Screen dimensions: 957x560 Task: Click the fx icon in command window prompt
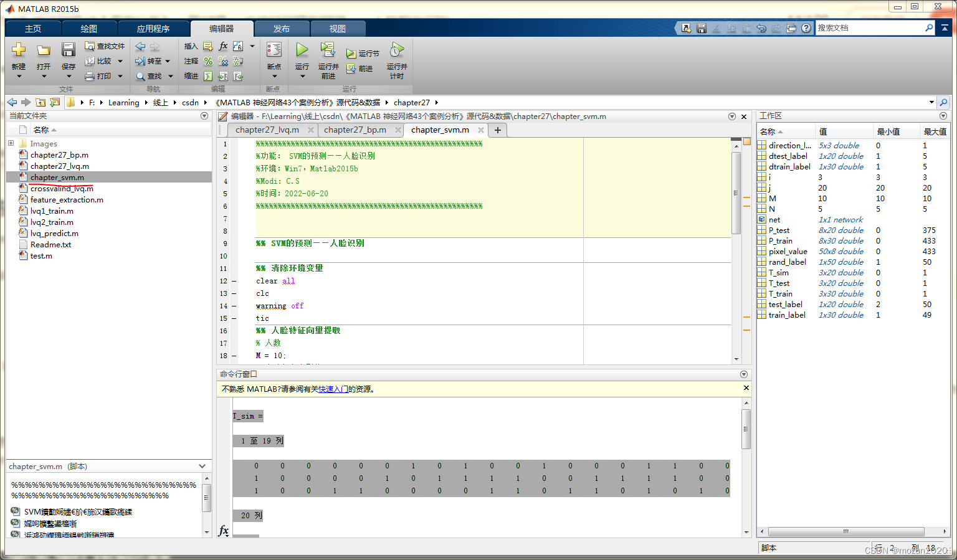(x=224, y=531)
